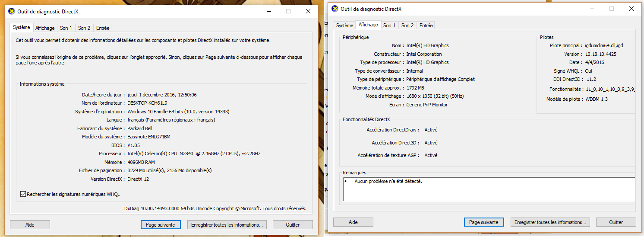
Task: Click Page suivante in right window
Action: point(484,222)
